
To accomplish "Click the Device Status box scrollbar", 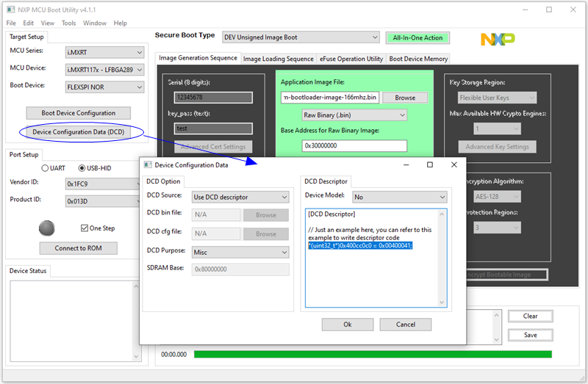I will click(136, 322).
